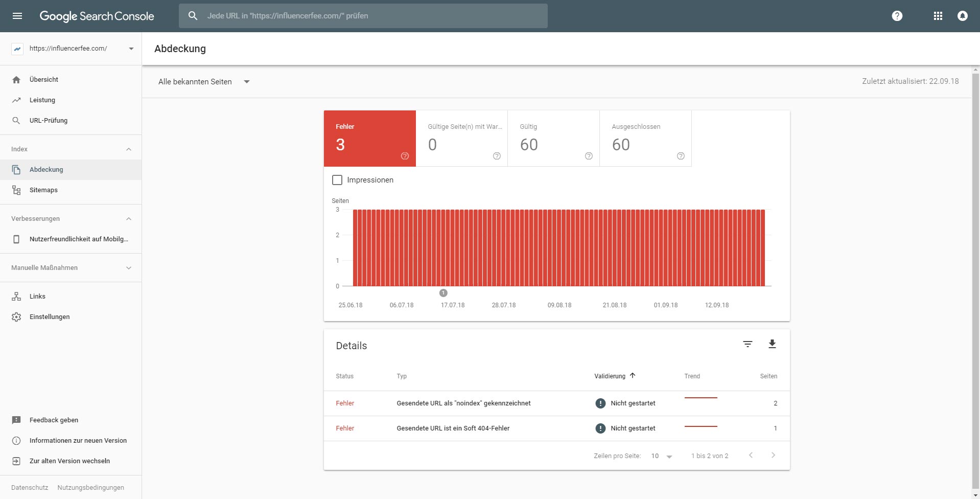This screenshot has width=980, height=499.
Task: Open URL-Prüfung from sidebar
Action: (71, 121)
